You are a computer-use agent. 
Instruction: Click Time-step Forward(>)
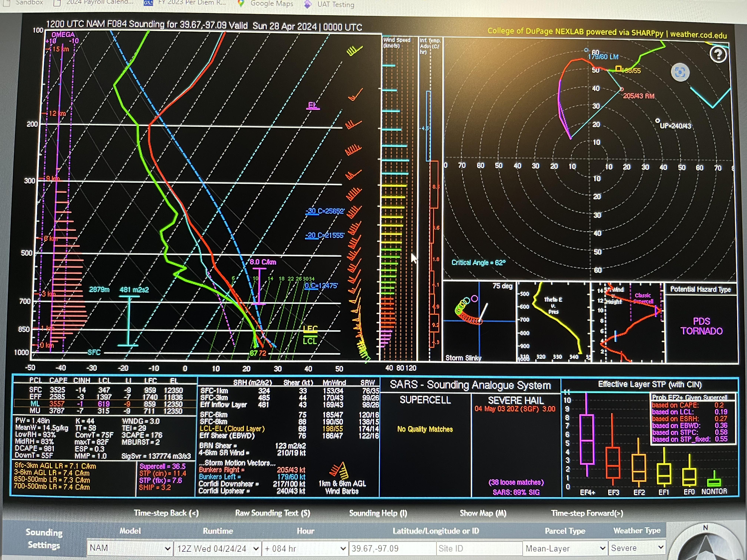coord(587,513)
